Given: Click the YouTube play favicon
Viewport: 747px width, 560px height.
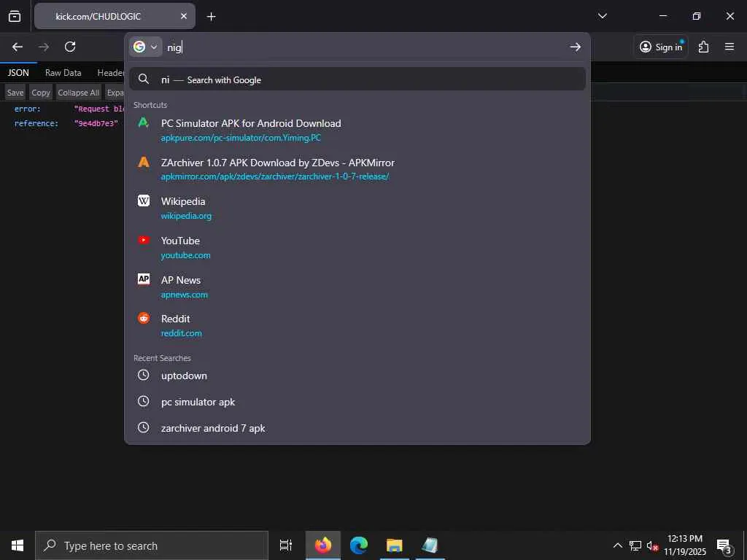Looking at the screenshot, I should tap(144, 240).
